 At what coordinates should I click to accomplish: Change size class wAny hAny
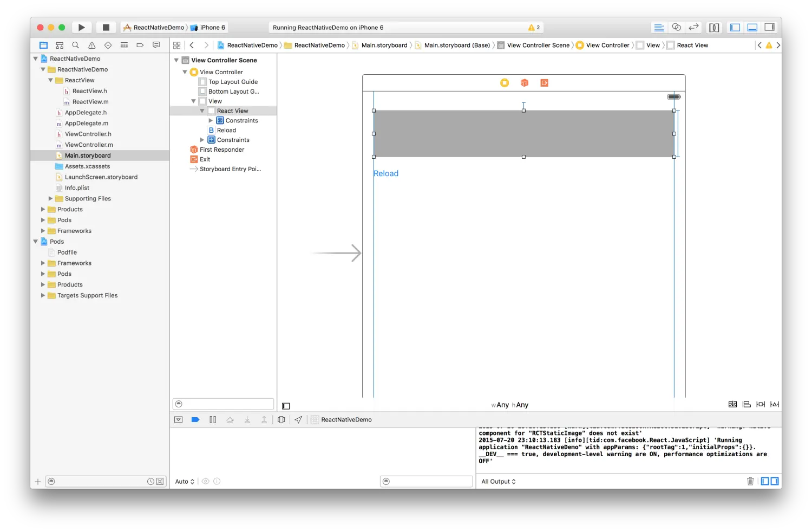click(x=510, y=405)
